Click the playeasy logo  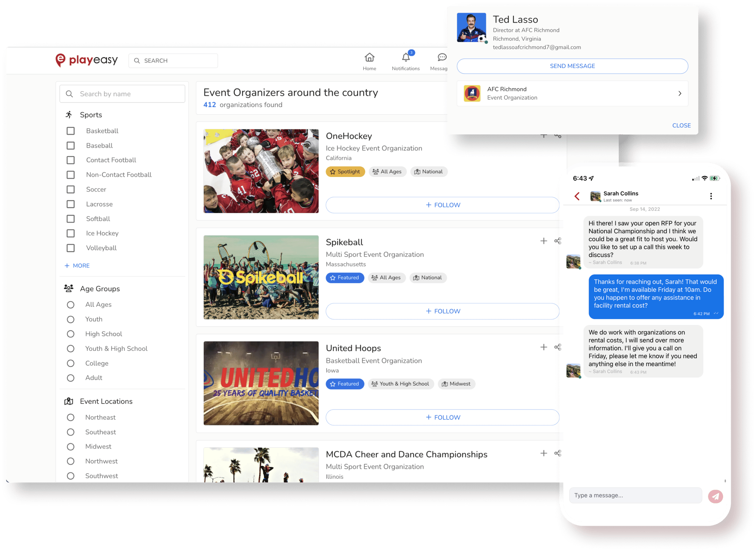click(x=87, y=60)
